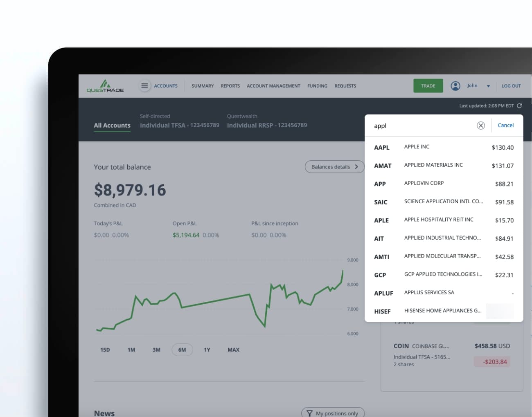Refresh data with the reload icon
The width and height of the screenshot is (532, 417).
[519, 105]
